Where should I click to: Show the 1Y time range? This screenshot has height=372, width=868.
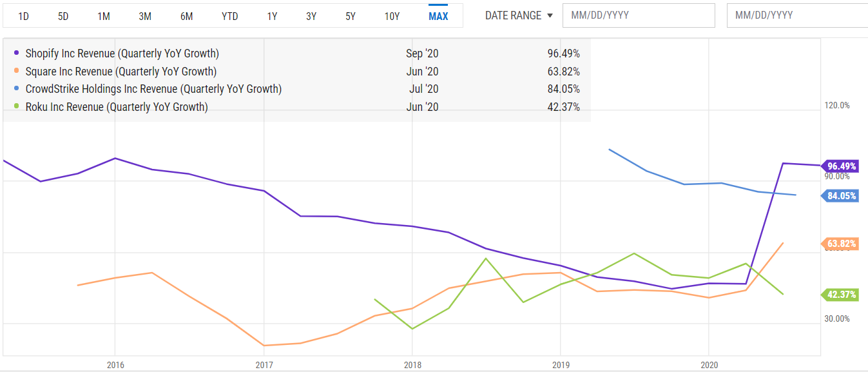pos(273,16)
